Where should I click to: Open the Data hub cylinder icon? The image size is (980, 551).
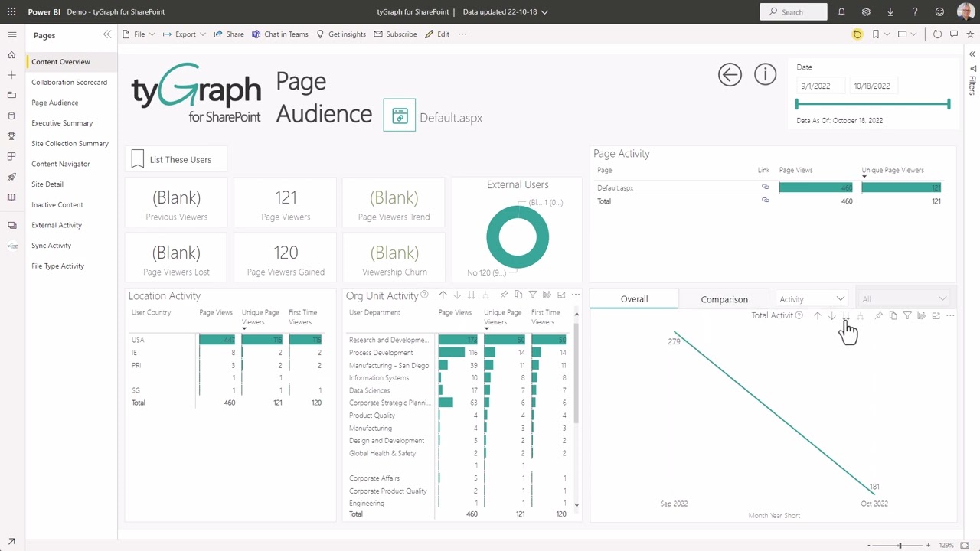pyautogui.click(x=11, y=116)
